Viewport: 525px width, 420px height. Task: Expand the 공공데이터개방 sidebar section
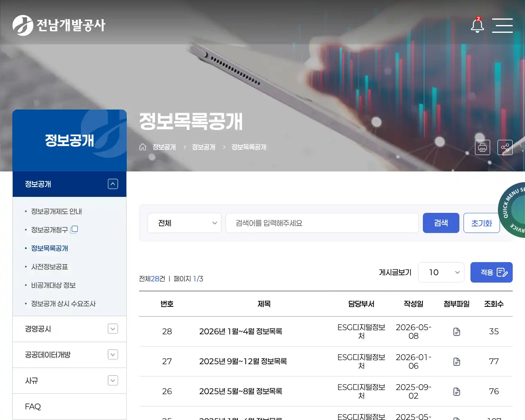point(113,355)
